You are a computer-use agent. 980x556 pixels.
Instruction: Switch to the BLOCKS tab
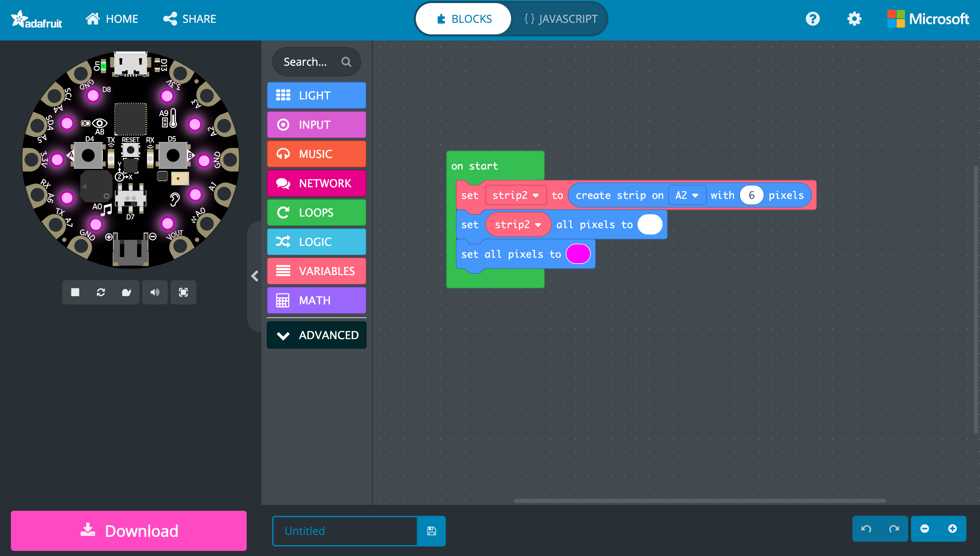pos(463,19)
